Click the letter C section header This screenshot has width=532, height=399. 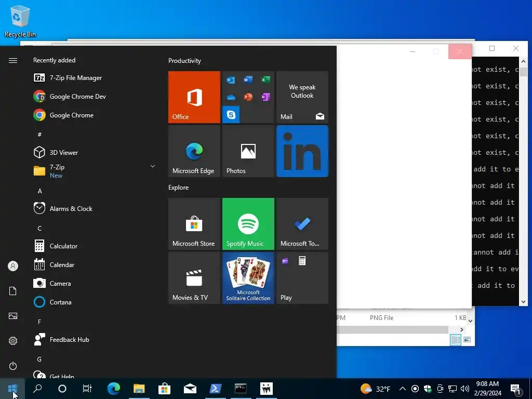pyautogui.click(x=39, y=229)
